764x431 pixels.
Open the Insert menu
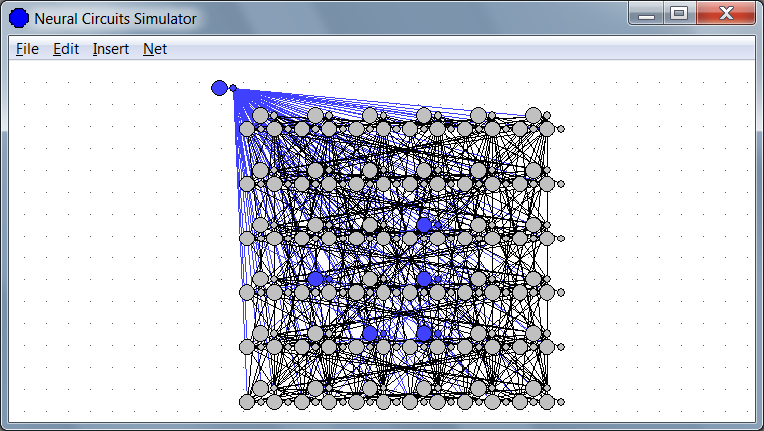click(x=110, y=49)
